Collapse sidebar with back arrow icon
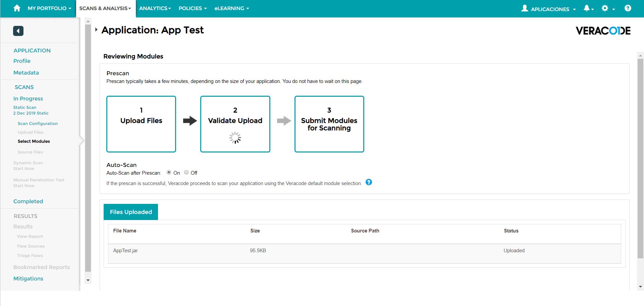644x306 pixels. click(x=18, y=31)
